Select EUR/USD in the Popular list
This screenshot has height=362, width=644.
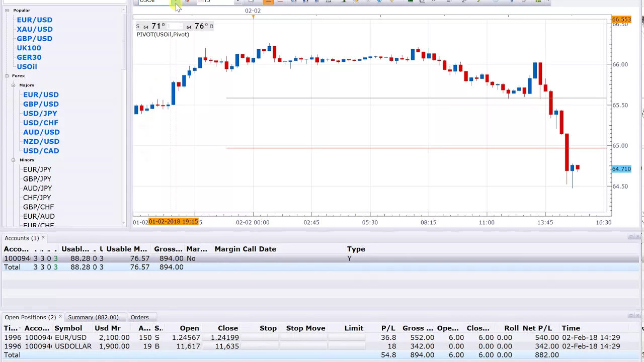[x=35, y=20]
